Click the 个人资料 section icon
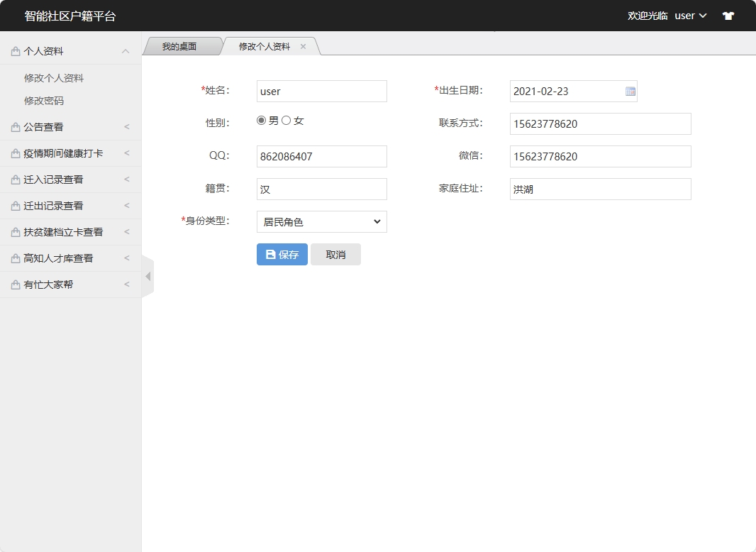756x552 pixels. [14, 50]
